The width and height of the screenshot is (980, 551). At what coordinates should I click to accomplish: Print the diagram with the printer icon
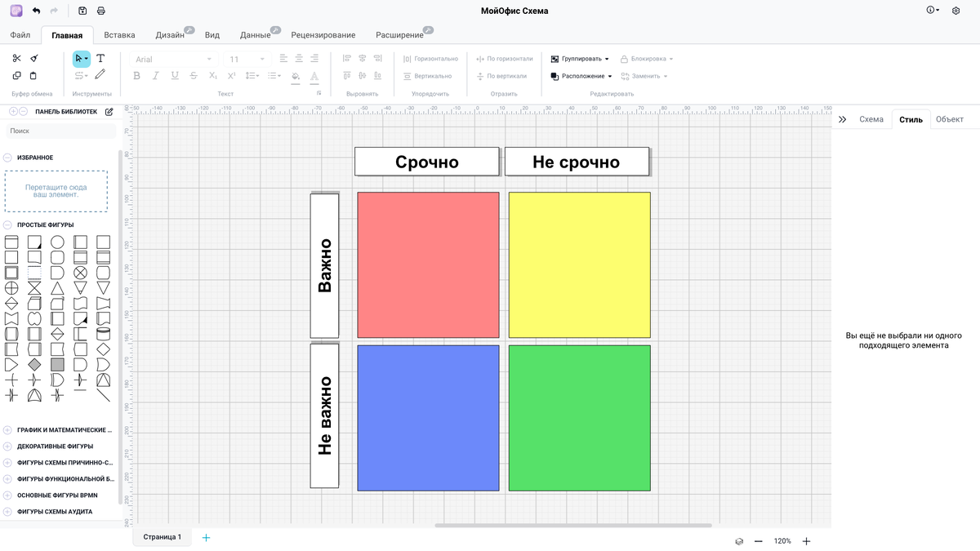100,11
